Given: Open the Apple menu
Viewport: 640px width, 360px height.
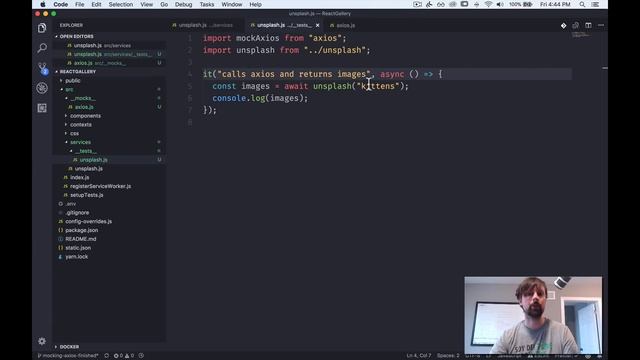Looking at the screenshot, I should 43,4.
